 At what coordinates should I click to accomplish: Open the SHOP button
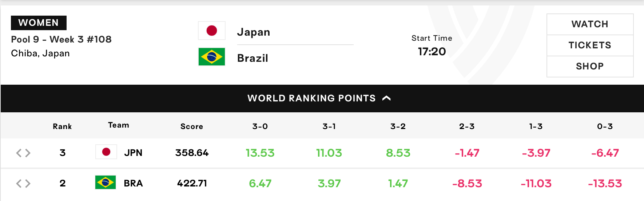point(590,67)
